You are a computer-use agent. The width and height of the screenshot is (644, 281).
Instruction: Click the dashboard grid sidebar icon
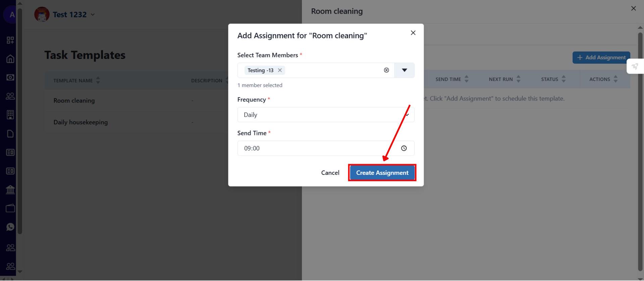coord(10,40)
